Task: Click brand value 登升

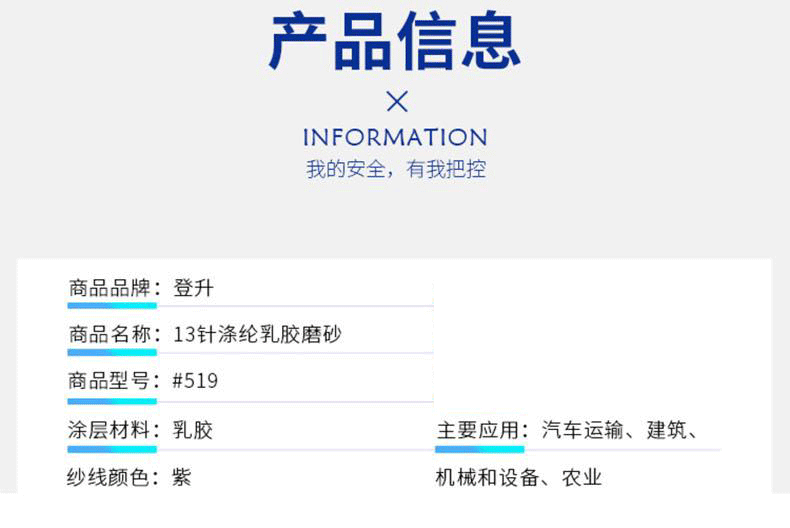Action: 193,288
